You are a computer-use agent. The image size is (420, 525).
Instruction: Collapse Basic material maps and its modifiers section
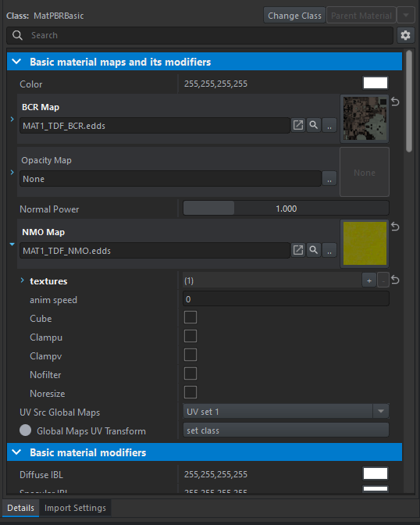point(16,62)
